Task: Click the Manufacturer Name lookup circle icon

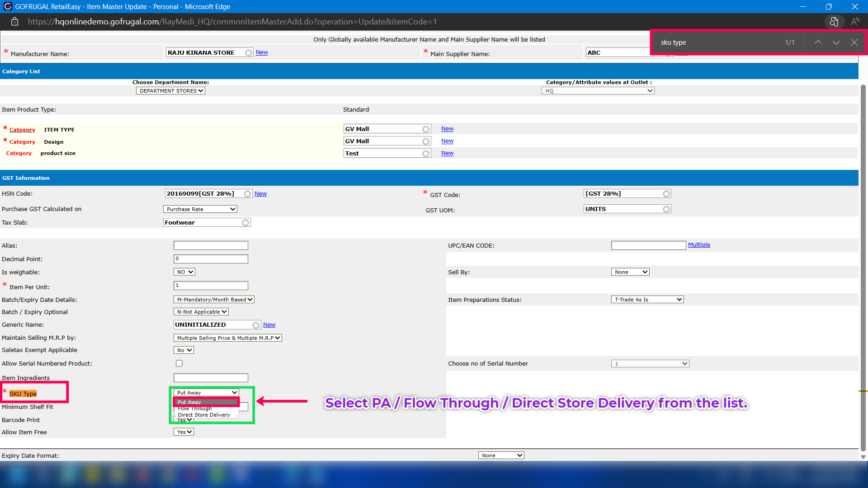Action: click(x=249, y=53)
